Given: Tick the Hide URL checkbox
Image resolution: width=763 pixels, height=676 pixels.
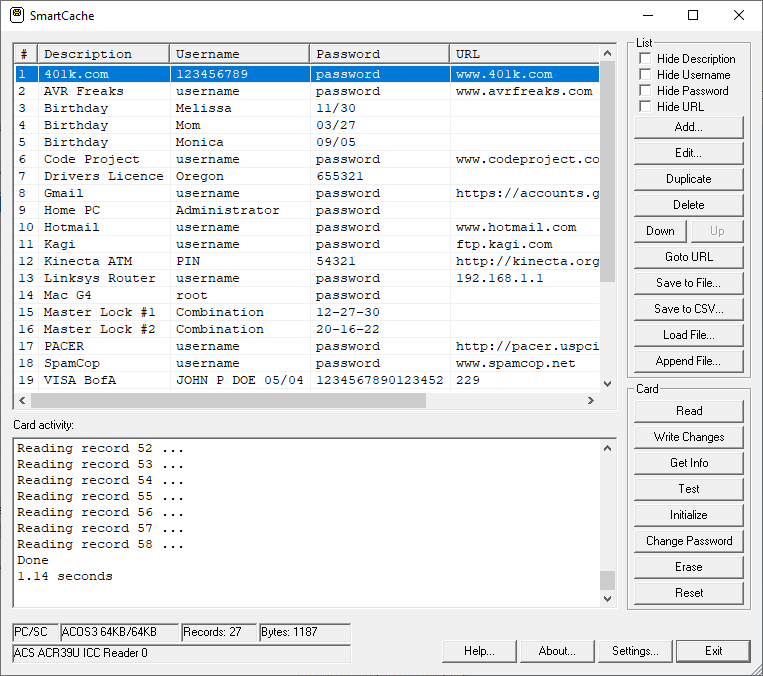Looking at the screenshot, I should (645, 107).
